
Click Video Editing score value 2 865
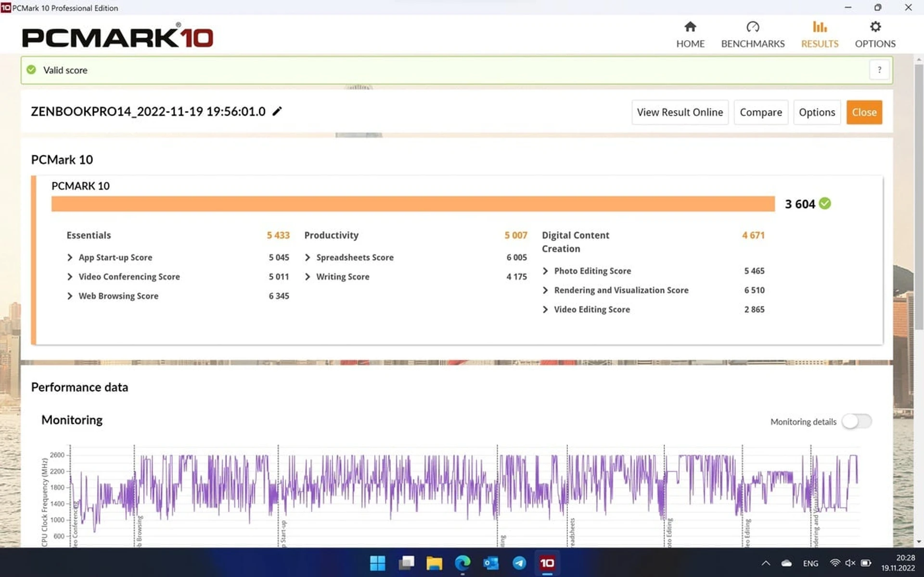click(x=754, y=310)
